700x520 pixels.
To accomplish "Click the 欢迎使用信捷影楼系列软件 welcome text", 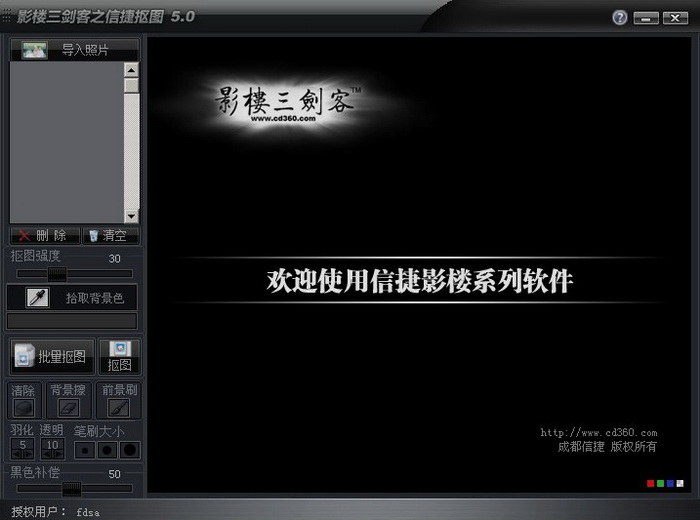I will 420,281.
